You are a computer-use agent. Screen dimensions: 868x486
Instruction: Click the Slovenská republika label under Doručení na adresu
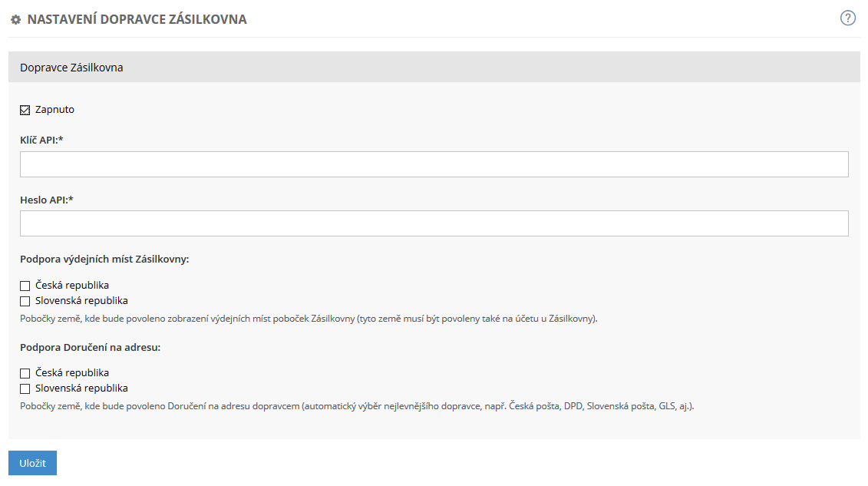point(81,388)
